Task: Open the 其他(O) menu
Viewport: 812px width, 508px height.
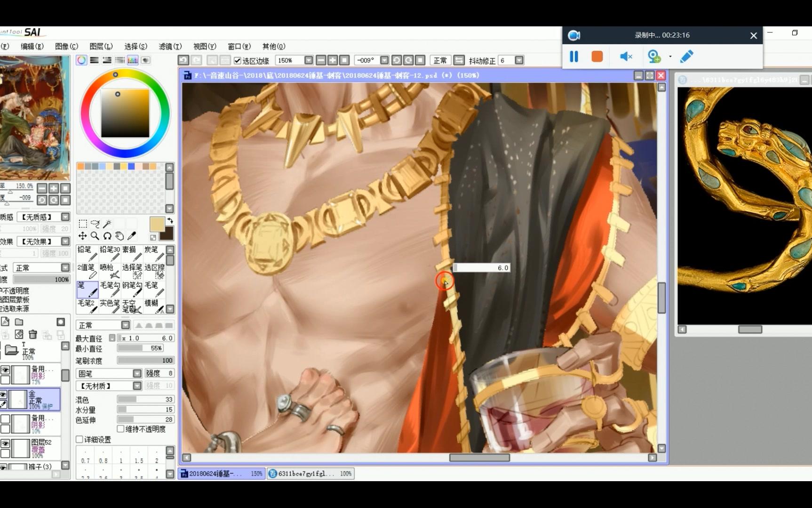Action: [274, 46]
